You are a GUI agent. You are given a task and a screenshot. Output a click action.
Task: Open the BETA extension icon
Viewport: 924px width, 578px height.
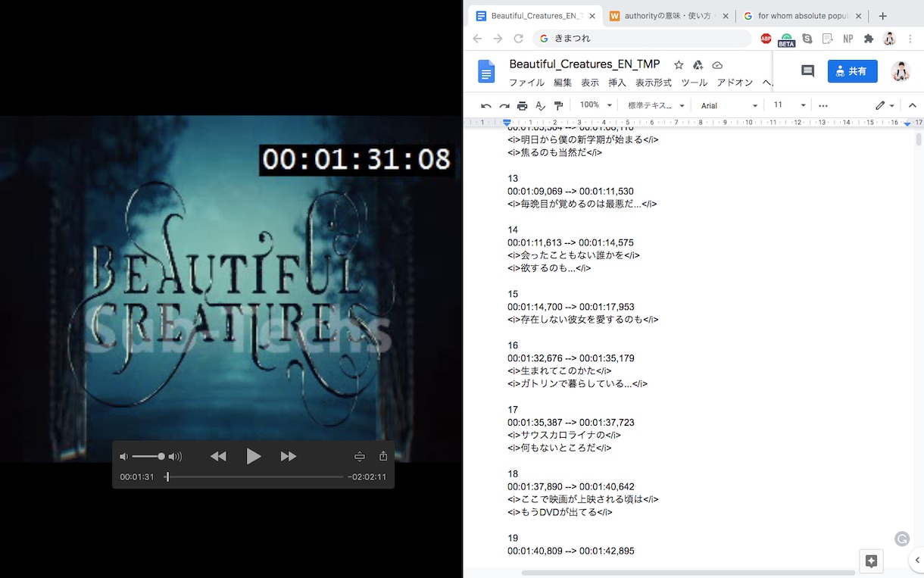[x=786, y=39]
